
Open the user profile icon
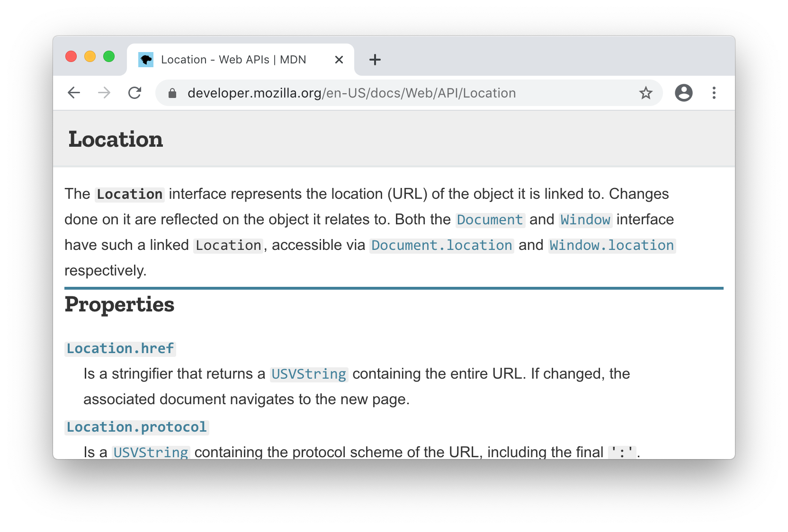683,93
